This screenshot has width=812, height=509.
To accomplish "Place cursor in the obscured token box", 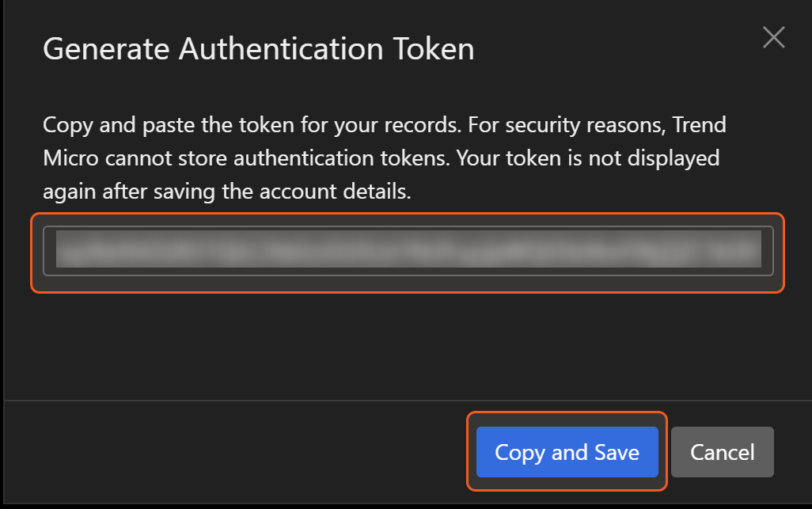I will pyautogui.click(x=408, y=251).
